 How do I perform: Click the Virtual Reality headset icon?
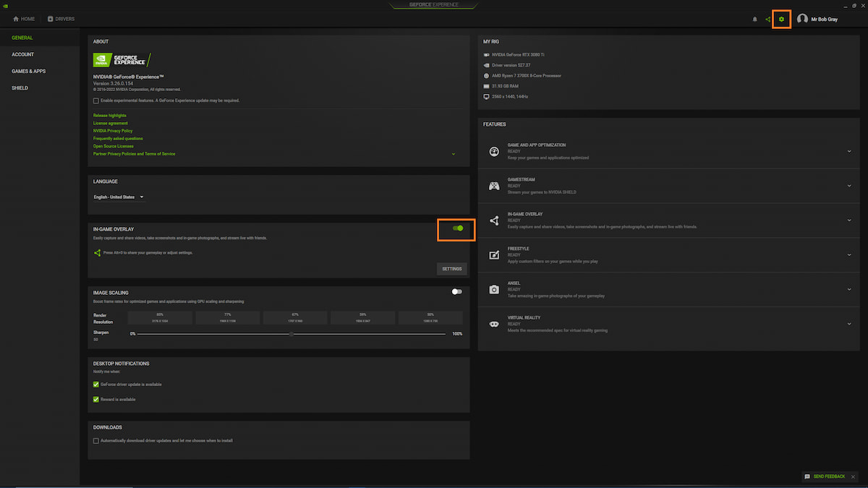click(x=494, y=324)
